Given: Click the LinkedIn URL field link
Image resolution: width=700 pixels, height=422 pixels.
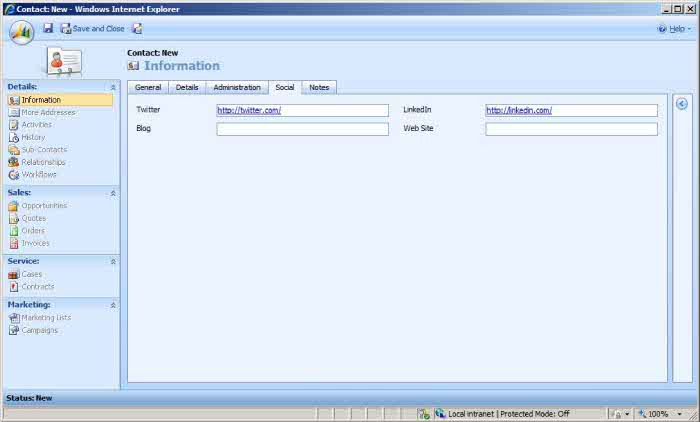Looking at the screenshot, I should [519, 110].
